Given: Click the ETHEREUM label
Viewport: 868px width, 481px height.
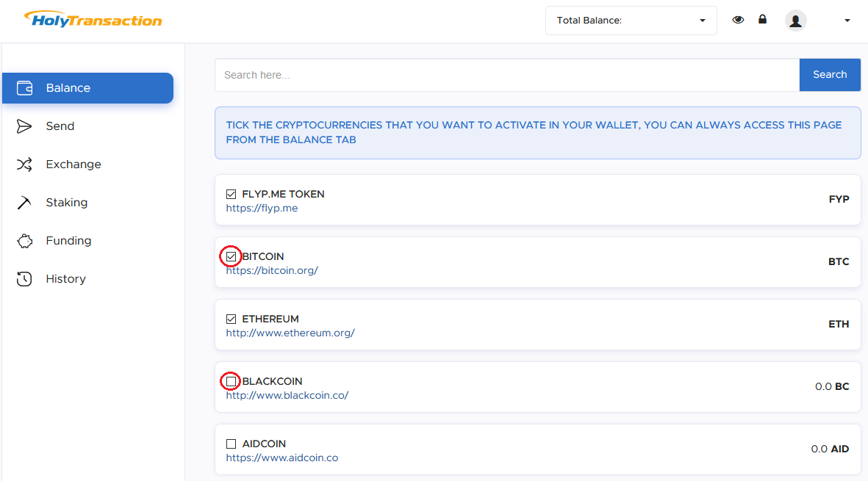Looking at the screenshot, I should [x=270, y=319].
